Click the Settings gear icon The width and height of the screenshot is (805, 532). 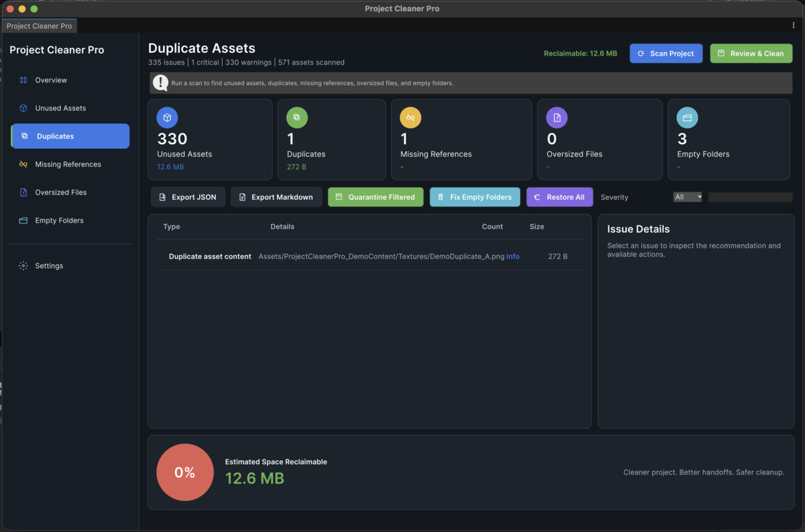click(x=23, y=266)
